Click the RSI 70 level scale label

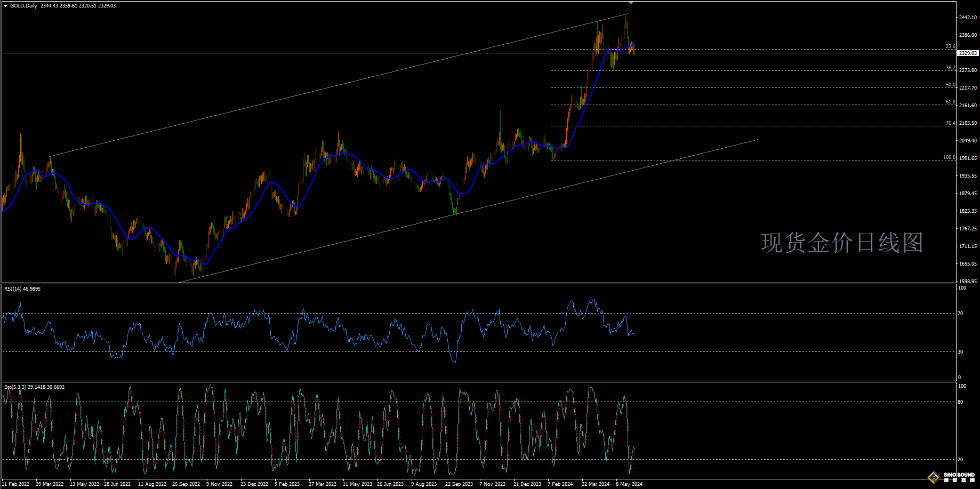[960, 314]
